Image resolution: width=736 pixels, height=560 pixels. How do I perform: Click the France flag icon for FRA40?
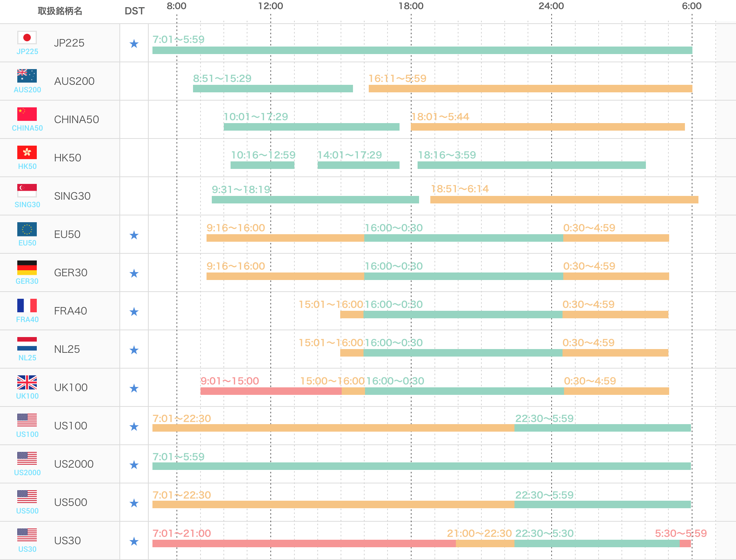click(27, 306)
